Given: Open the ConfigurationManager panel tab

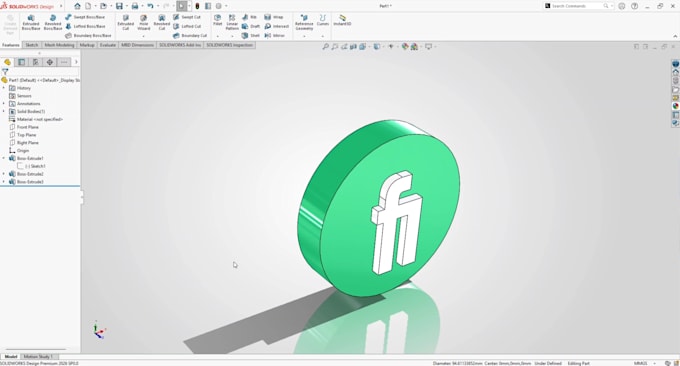Looking at the screenshot, I should (36, 62).
